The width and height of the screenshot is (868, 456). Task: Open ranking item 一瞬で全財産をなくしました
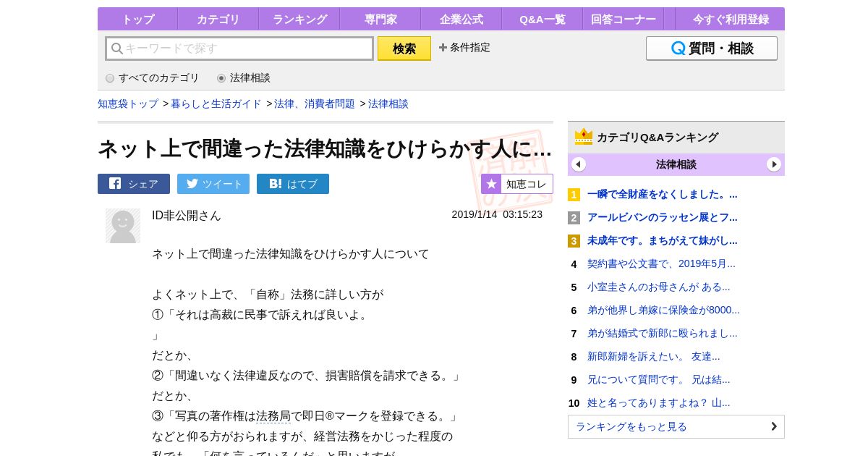pos(662,194)
